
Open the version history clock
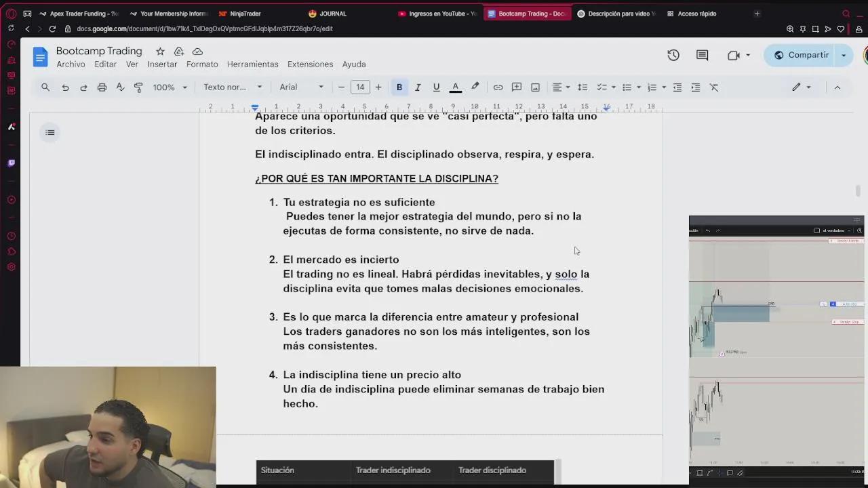pos(673,55)
